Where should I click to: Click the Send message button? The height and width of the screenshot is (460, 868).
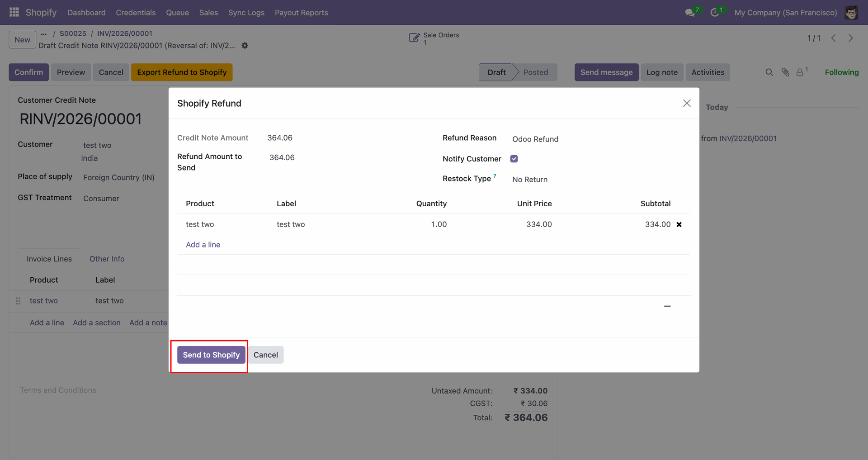(x=606, y=72)
